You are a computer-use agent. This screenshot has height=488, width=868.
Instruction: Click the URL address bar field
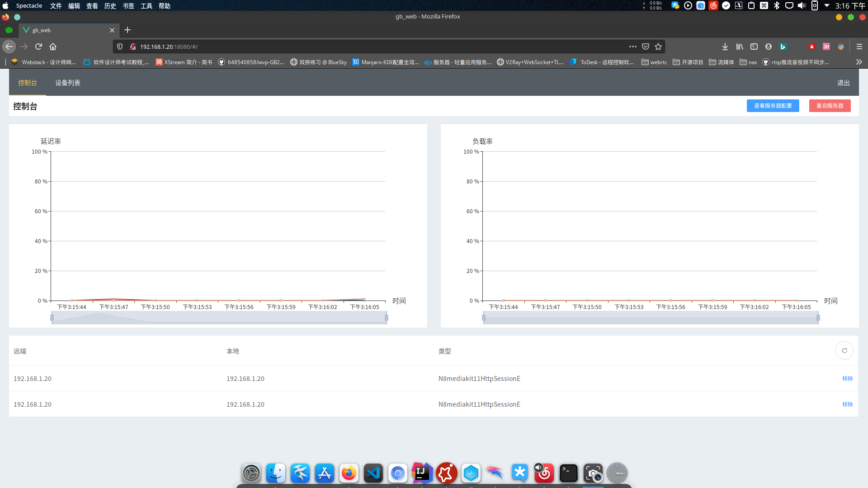point(362,47)
